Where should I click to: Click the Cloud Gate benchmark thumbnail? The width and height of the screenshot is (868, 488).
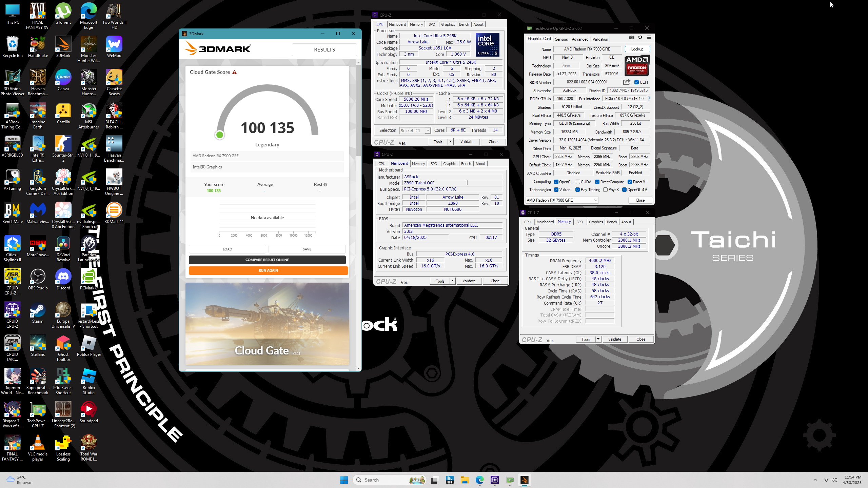click(x=267, y=324)
